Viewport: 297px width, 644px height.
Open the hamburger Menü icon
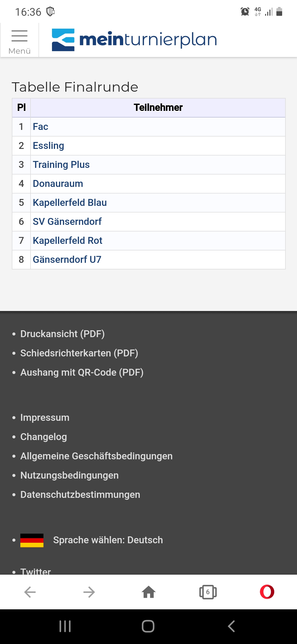(x=20, y=40)
